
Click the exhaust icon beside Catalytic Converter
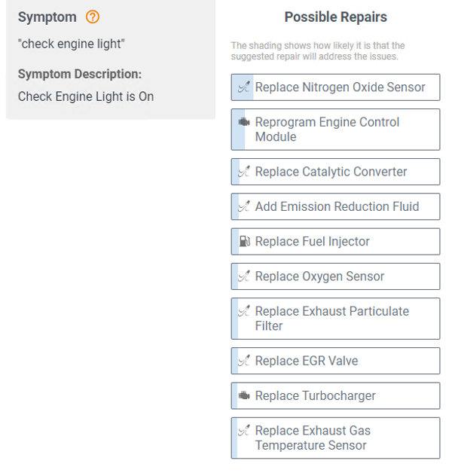click(x=244, y=172)
